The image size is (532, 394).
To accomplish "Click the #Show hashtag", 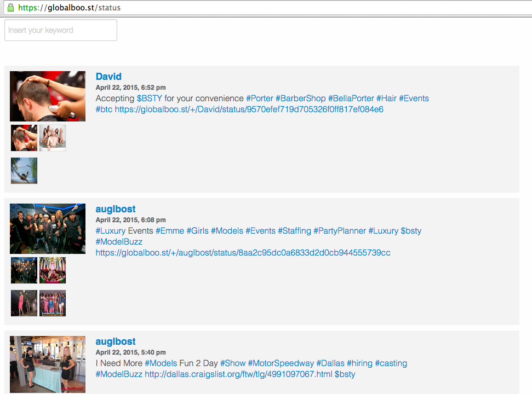I will 233,363.
